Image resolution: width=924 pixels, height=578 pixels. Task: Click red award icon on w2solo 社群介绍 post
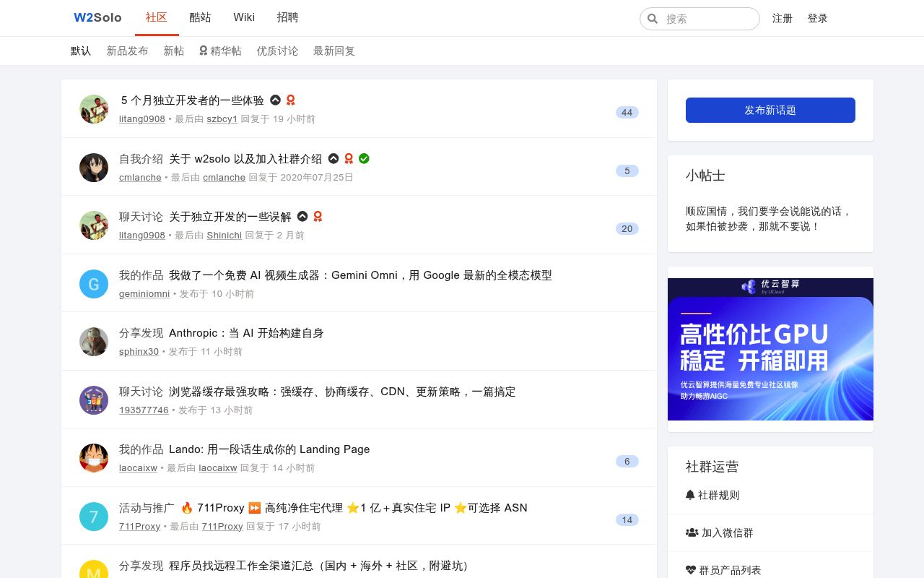click(x=349, y=158)
